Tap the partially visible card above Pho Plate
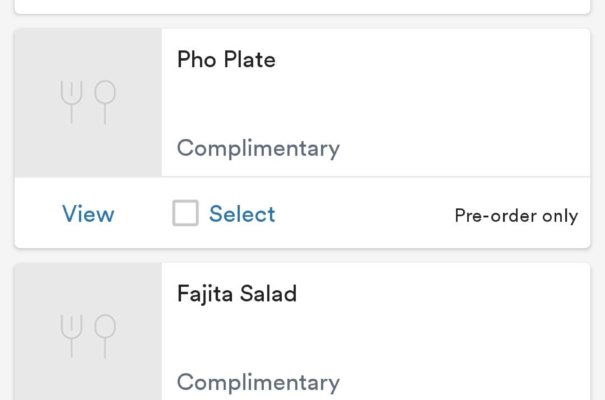This screenshot has height=400, width=605. [x=302, y=5]
